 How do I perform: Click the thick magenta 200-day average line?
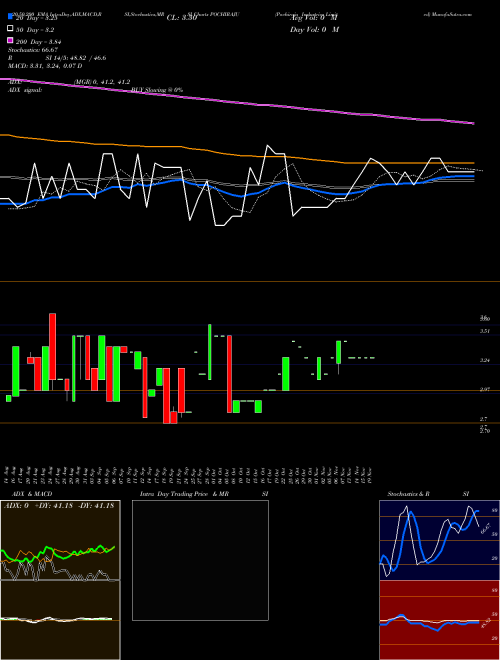click(237, 102)
